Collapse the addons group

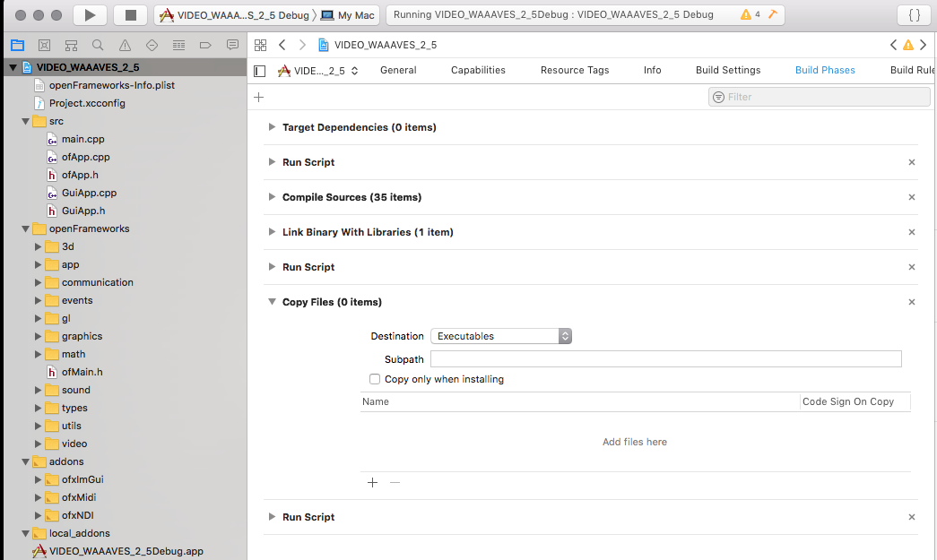coord(25,461)
